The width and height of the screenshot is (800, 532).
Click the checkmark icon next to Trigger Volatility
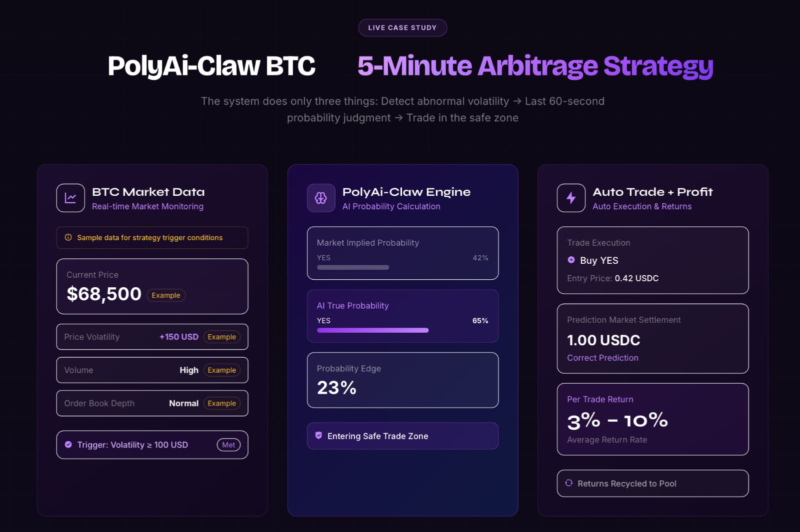(x=68, y=445)
